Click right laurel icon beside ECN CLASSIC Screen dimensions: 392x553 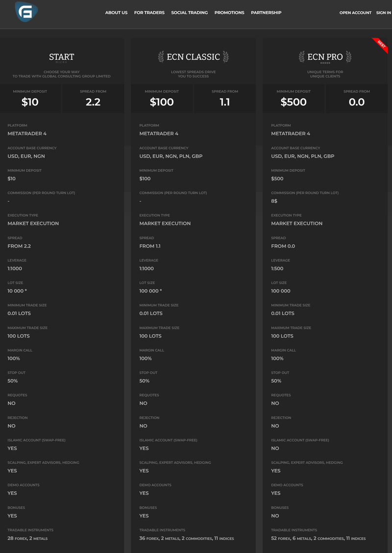[225, 57]
